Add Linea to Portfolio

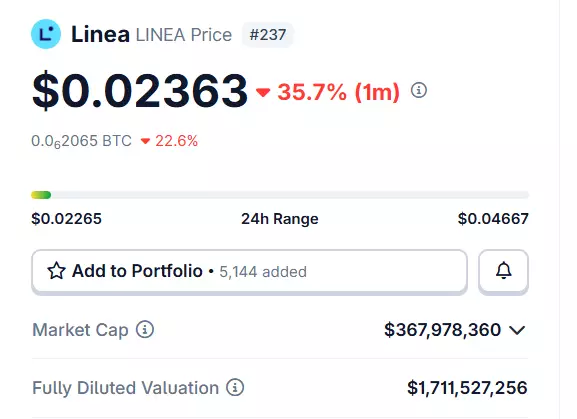249,271
